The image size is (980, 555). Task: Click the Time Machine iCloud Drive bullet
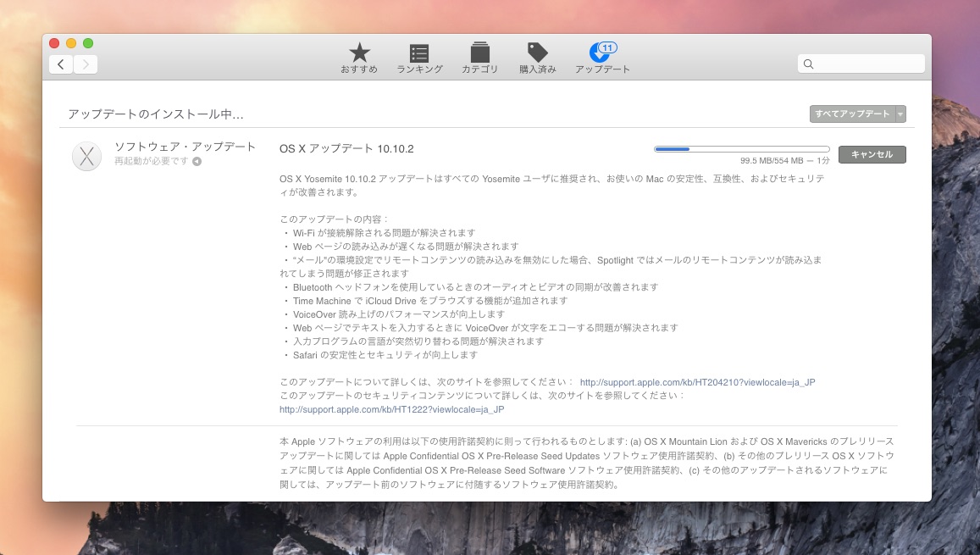coord(425,301)
